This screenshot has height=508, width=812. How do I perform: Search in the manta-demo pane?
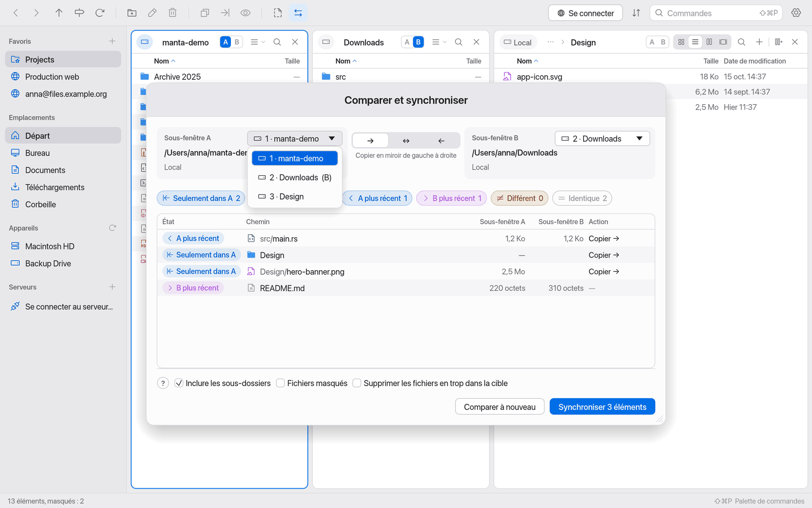click(x=277, y=42)
